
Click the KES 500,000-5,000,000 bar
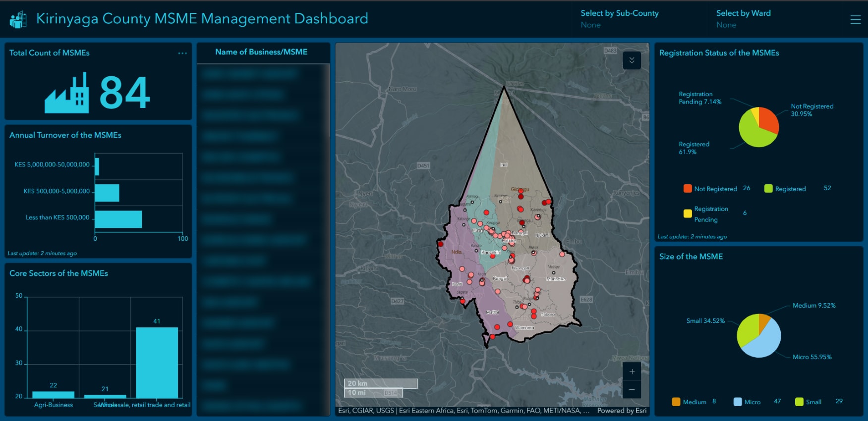(107, 193)
